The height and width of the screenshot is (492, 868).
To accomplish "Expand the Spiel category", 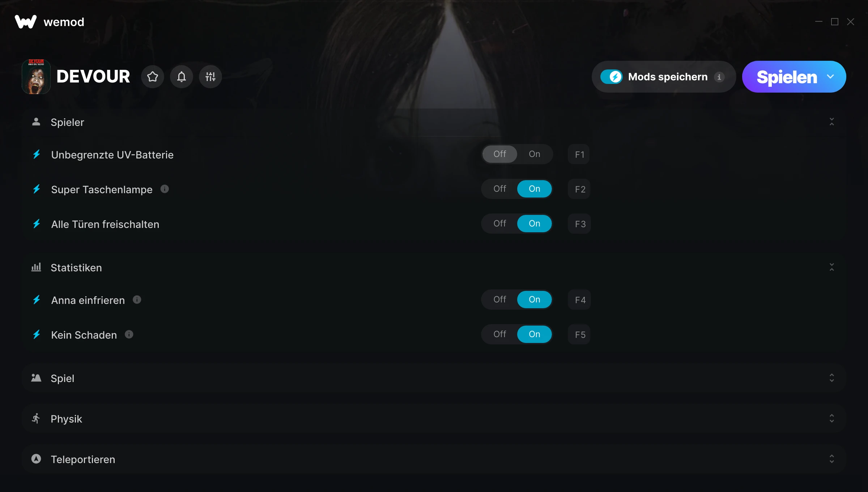I will (x=434, y=378).
